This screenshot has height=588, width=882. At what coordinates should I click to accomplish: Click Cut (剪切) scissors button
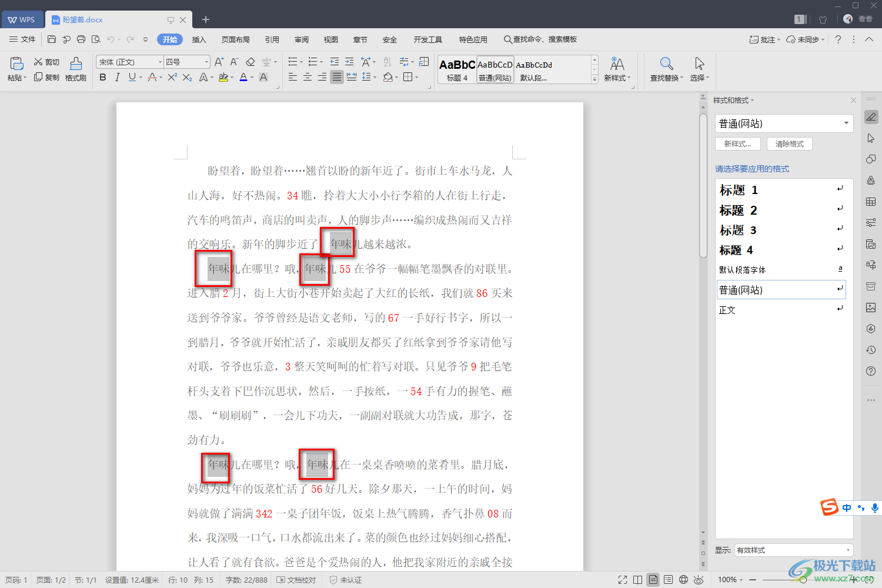coord(46,62)
